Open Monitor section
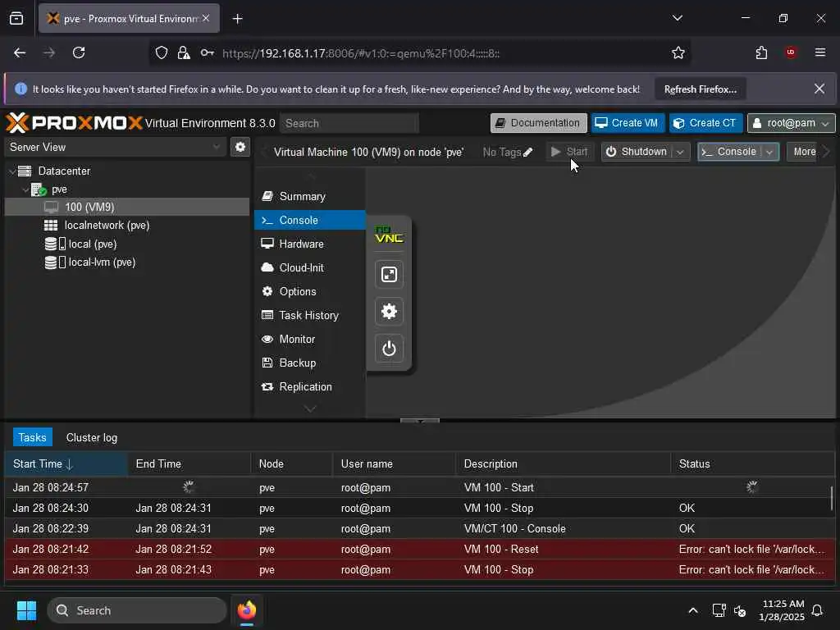This screenshot has height=630, width=840. [309, 339]
